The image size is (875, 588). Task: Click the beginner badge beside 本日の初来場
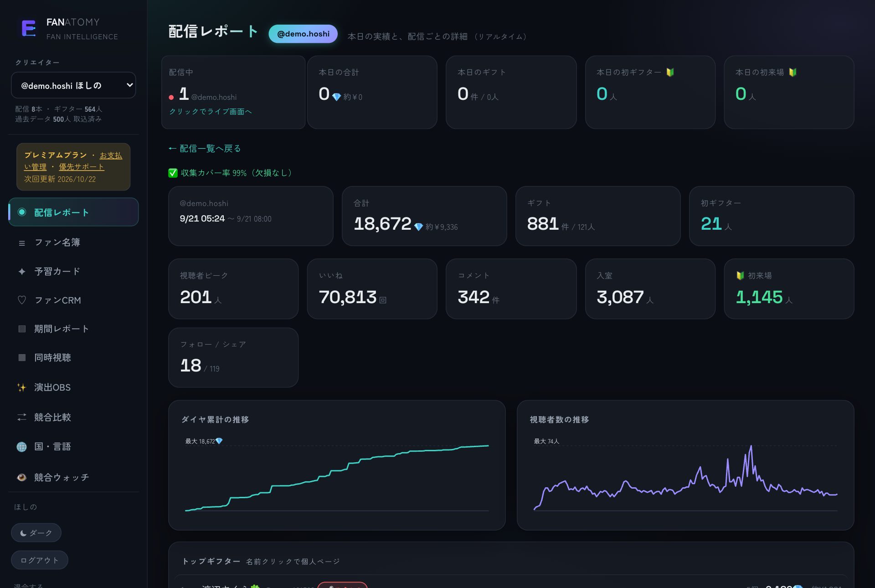coord(793,72)
